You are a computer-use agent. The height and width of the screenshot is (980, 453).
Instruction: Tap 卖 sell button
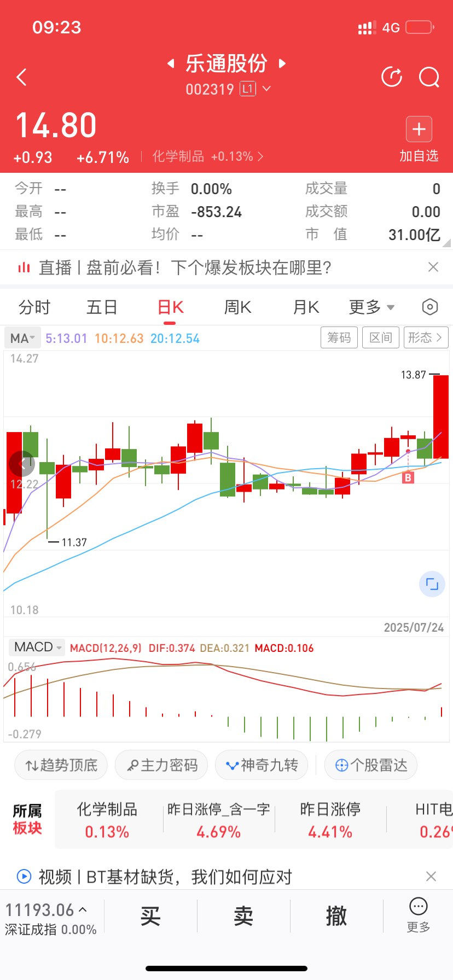[243, 915]
